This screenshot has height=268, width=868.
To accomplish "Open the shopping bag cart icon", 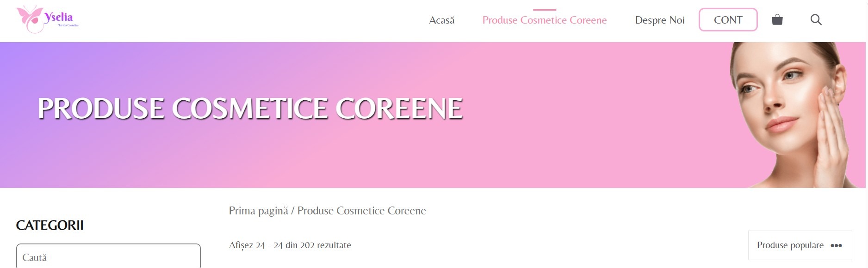I will pyautogui.click(x=777, y=20).
